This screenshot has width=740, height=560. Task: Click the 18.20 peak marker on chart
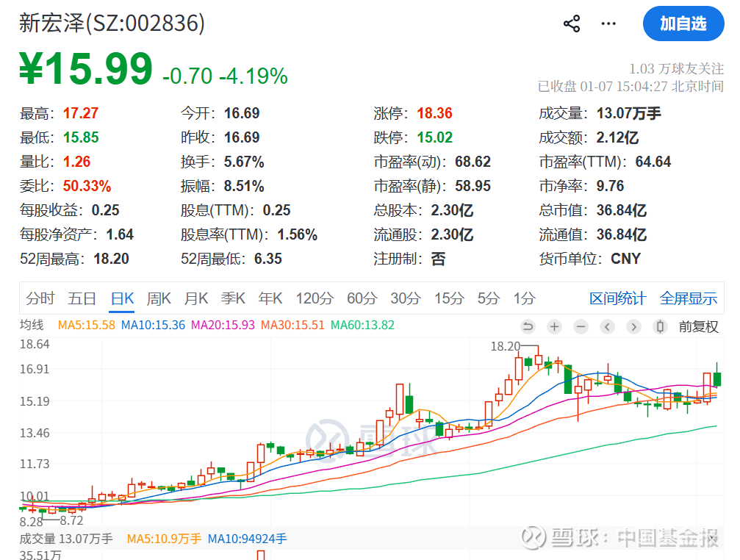coord(505,346)
